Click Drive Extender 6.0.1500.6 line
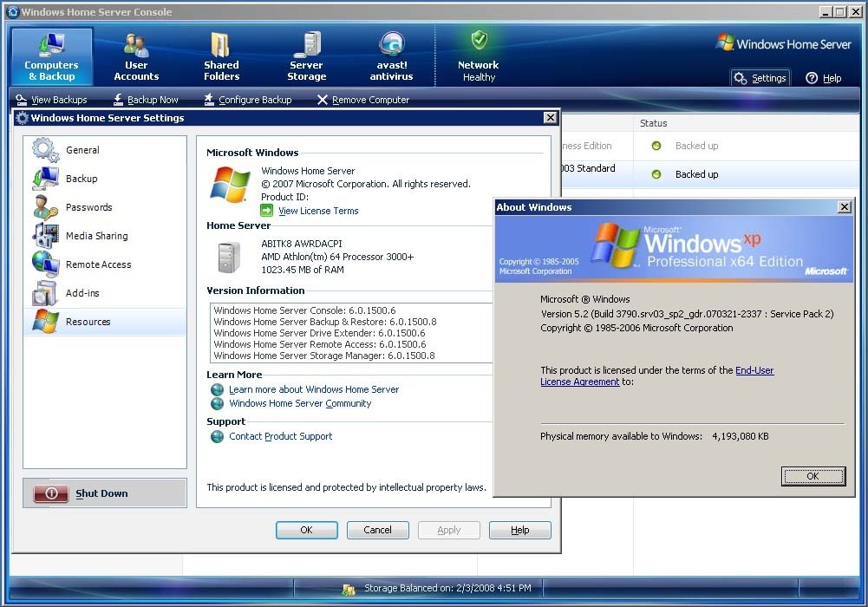 point(319,333)
